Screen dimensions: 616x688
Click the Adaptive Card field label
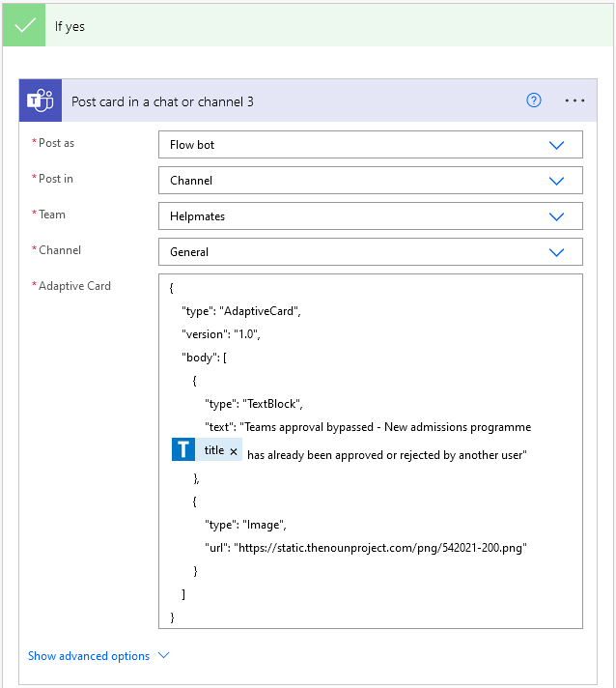pyautogui.click(x=74, y=286)
